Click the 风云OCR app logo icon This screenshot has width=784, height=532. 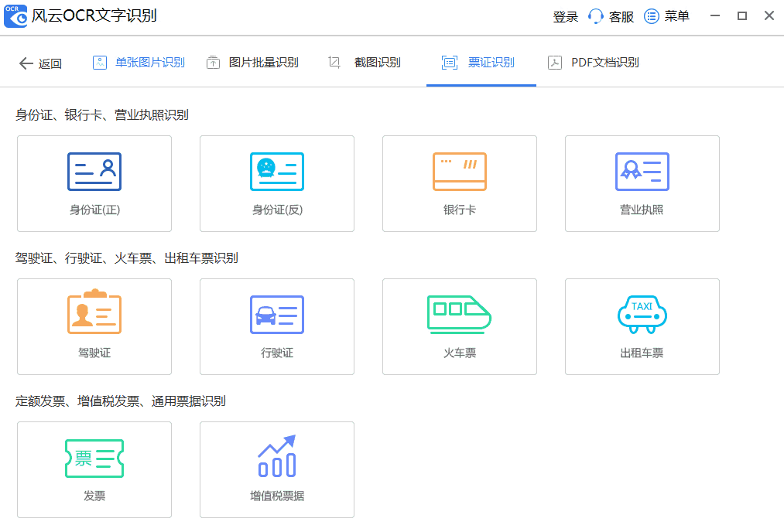(15, 15)
